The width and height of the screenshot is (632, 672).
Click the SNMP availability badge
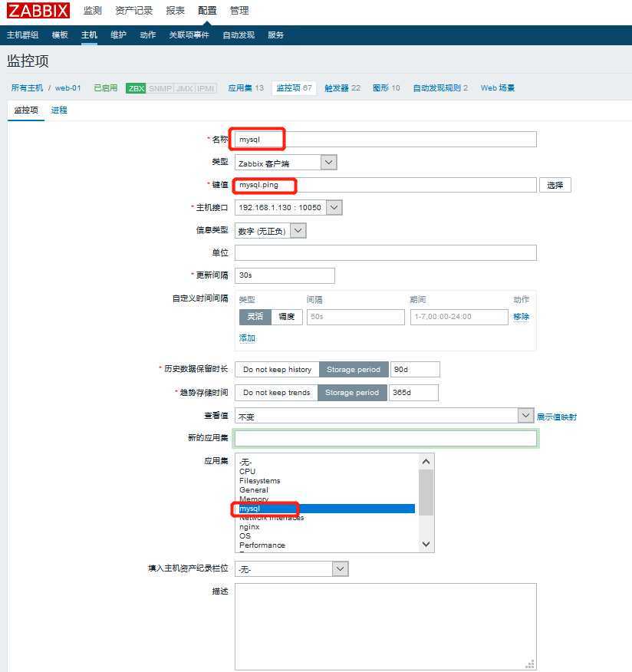(x=160, y=88)
